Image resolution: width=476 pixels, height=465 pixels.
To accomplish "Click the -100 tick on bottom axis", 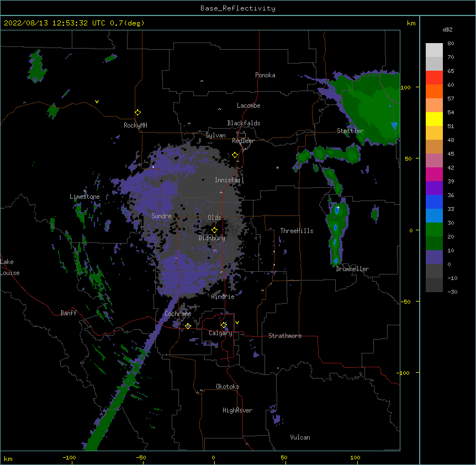I will coord(69,457).
